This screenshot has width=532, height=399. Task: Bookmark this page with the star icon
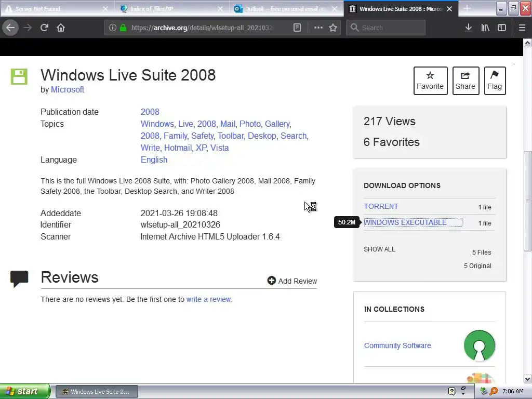[x=333, y=28]
